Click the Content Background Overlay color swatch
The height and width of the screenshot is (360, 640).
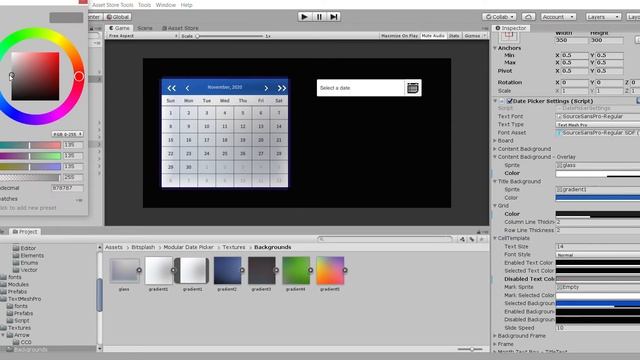(x=598, y=173)
